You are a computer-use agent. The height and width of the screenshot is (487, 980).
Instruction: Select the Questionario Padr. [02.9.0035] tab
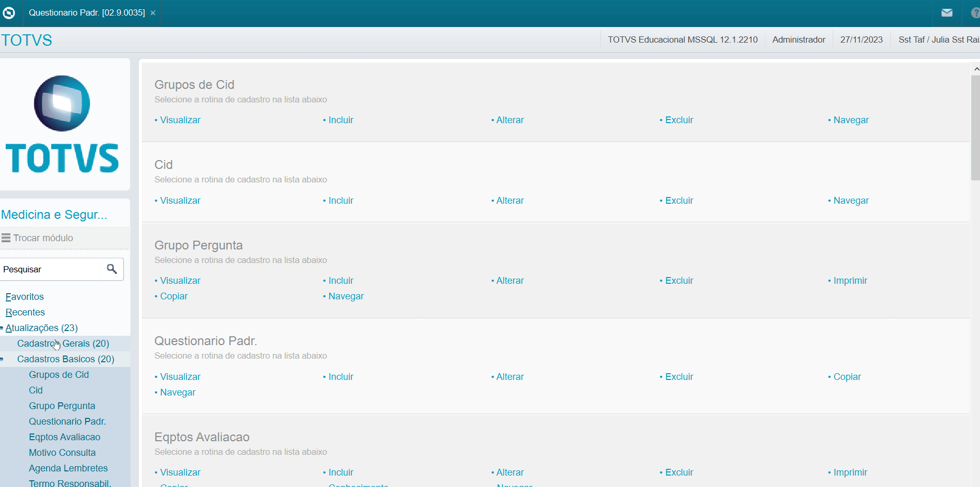tap(87, 12)
